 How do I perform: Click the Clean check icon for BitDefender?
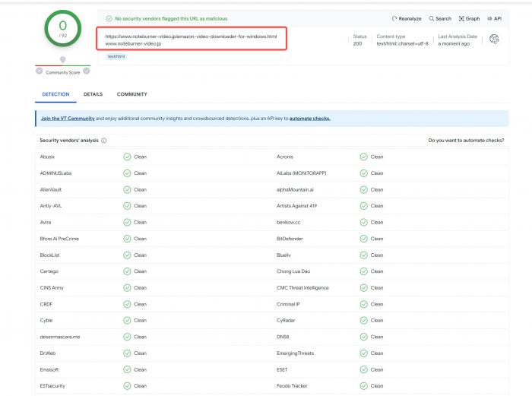pyautogui.click(x=364, y=239)
